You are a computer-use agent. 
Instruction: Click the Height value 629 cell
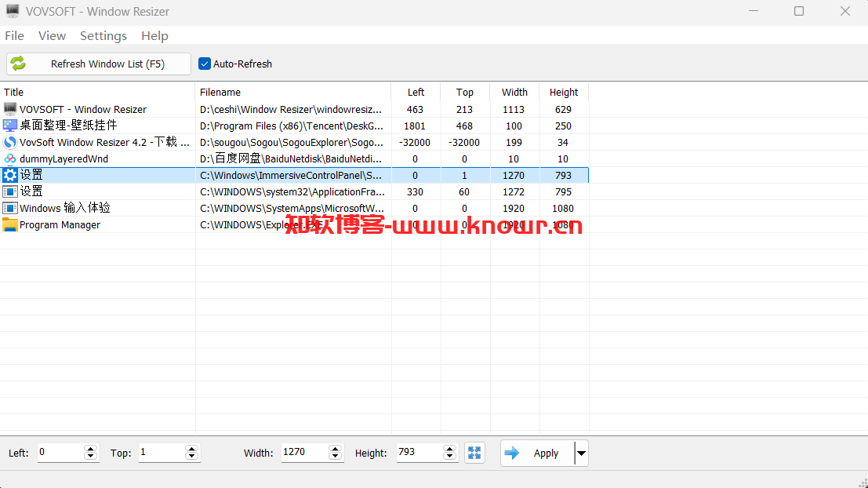point(563,109)
